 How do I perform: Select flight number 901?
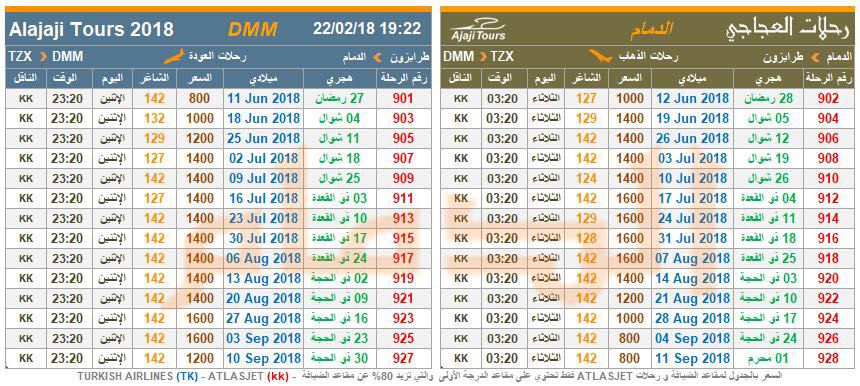[x=403, y=99]
